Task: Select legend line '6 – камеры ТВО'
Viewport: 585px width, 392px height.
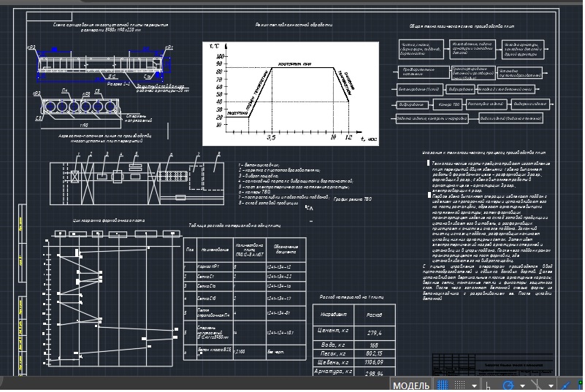Action: tap(255, 192)
